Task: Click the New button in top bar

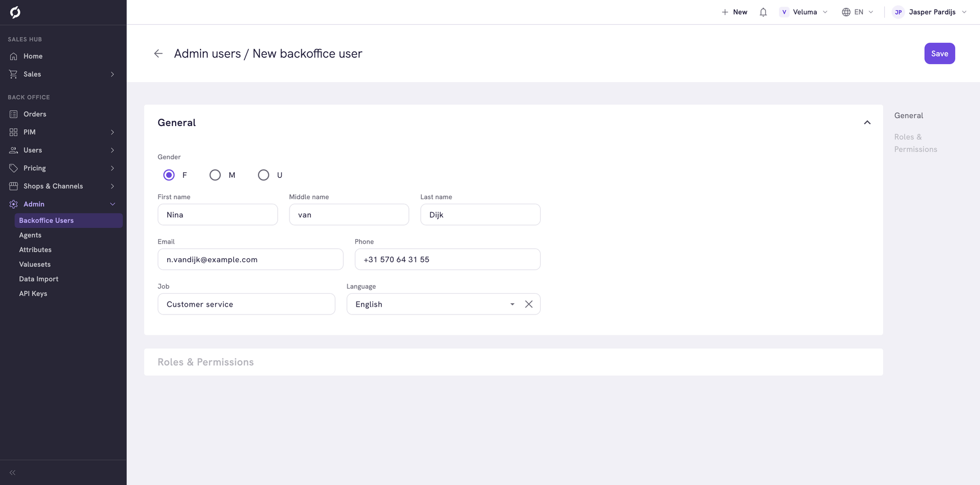Action: pyautogui.click(x=734, y=12)
